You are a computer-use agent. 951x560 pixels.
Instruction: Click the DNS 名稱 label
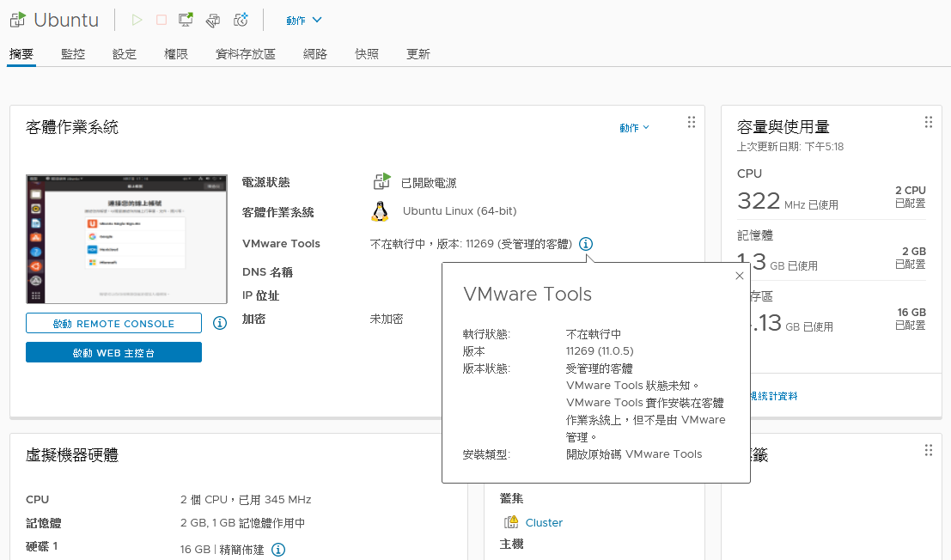pyautogui.click(x=267, y=272)
